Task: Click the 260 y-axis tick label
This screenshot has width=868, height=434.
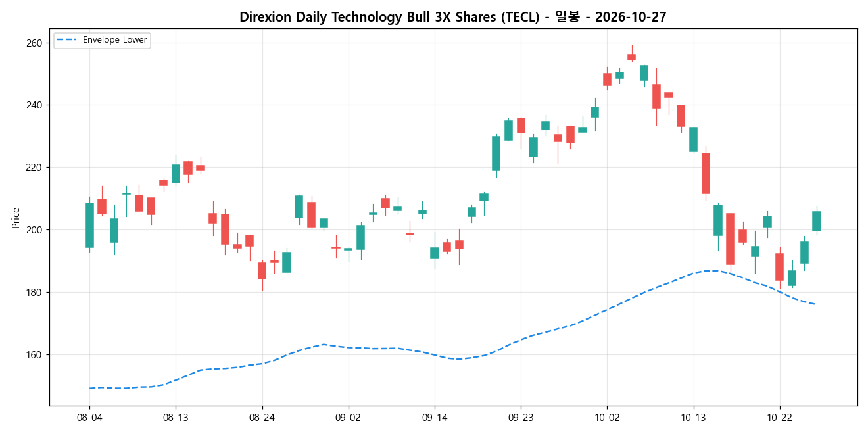Action: point(33,43)
